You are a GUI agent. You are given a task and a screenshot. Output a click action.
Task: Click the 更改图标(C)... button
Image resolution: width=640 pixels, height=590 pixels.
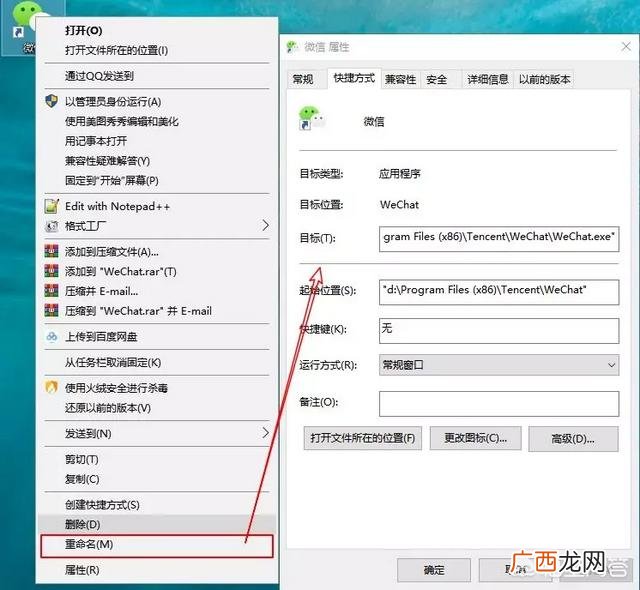pyautogui.click(x=476, y=439)
